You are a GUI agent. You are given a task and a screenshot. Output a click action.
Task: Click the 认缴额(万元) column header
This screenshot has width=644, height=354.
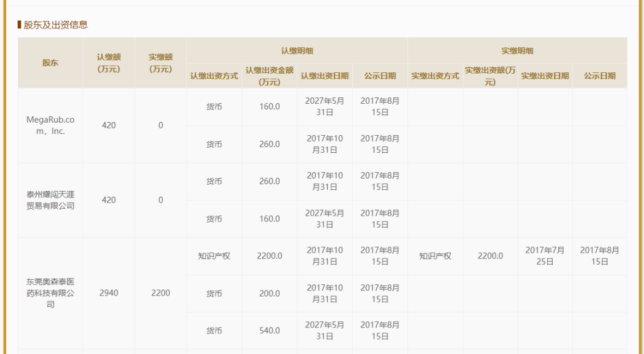tap(109, 63)
